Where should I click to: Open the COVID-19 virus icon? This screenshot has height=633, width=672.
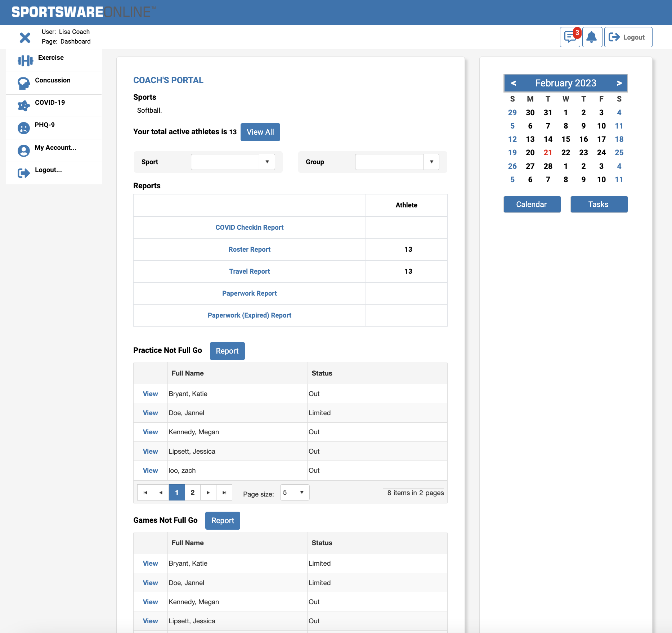[x=24, y=106]
